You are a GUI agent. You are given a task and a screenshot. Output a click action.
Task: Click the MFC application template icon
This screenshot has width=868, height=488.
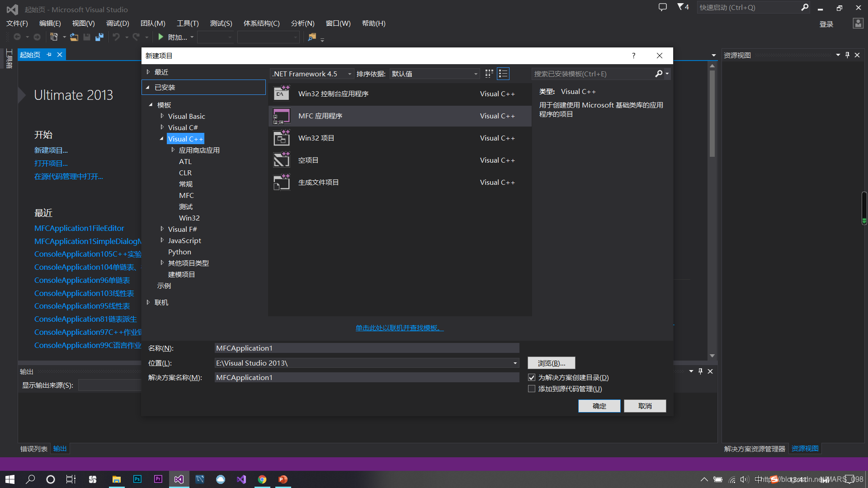pyautogui.click(x=282, y=116)
